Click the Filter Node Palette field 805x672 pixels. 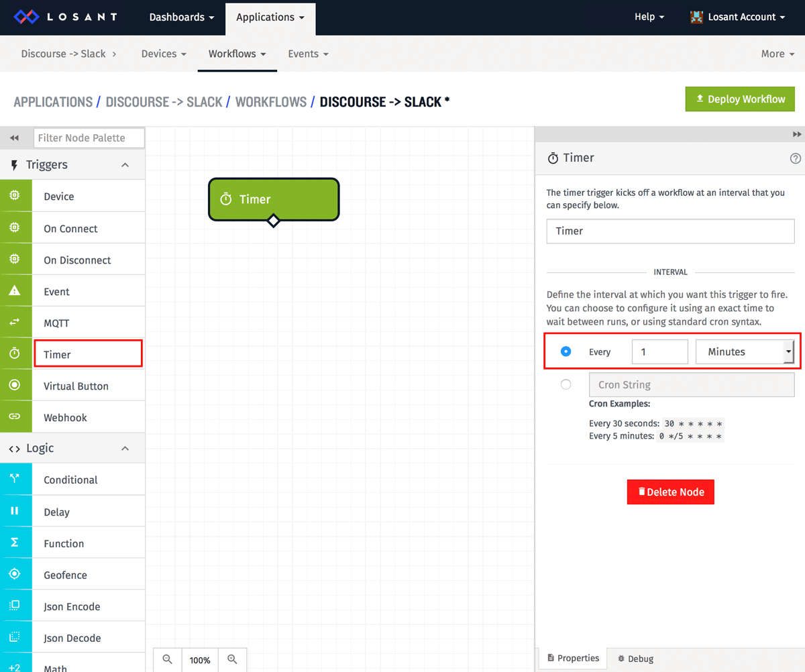coord(89,137)
